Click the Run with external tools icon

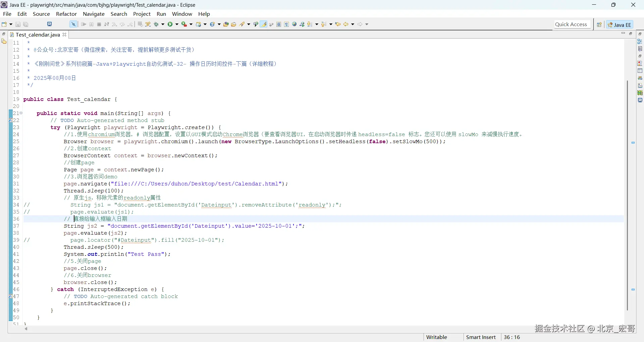pyautogui.click(x=184, y=24)
